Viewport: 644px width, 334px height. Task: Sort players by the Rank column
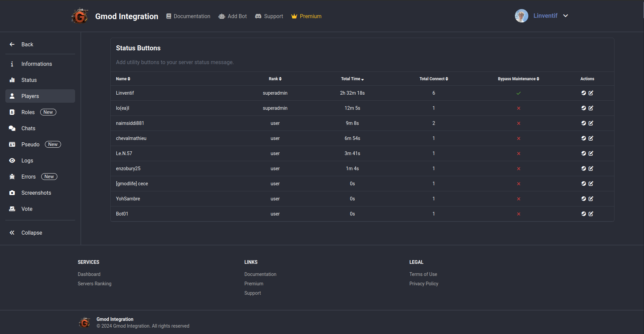275,79
